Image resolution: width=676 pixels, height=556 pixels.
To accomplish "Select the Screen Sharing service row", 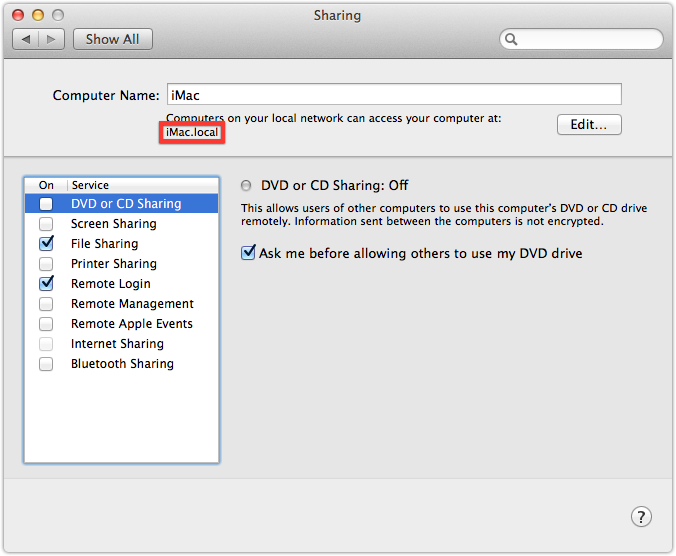I will point(122,224).
